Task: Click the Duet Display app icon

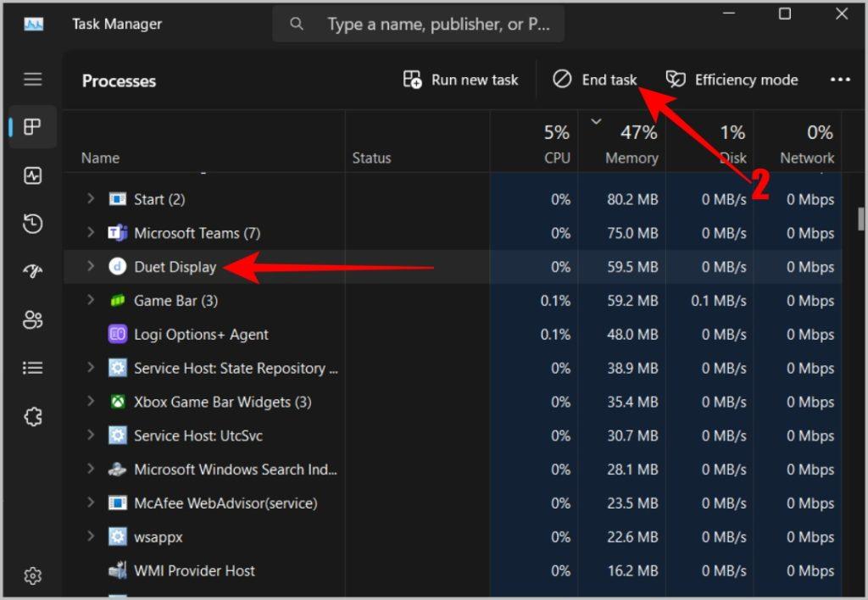Action: (x=117, y=267)
